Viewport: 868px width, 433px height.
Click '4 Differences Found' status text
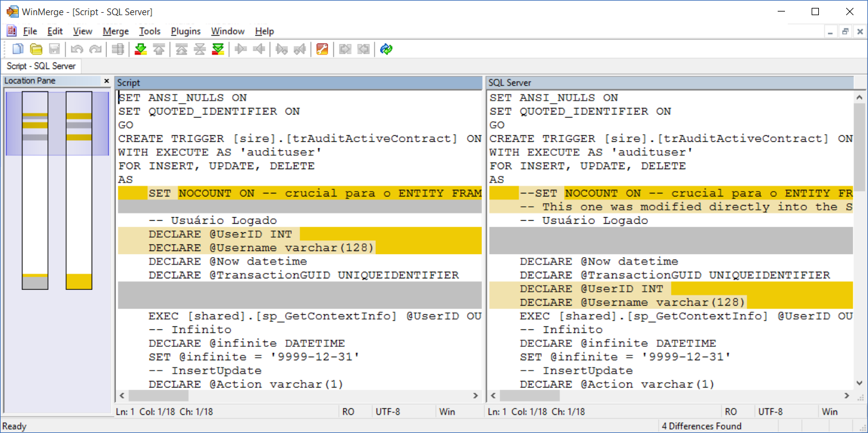tap(702, 426)
